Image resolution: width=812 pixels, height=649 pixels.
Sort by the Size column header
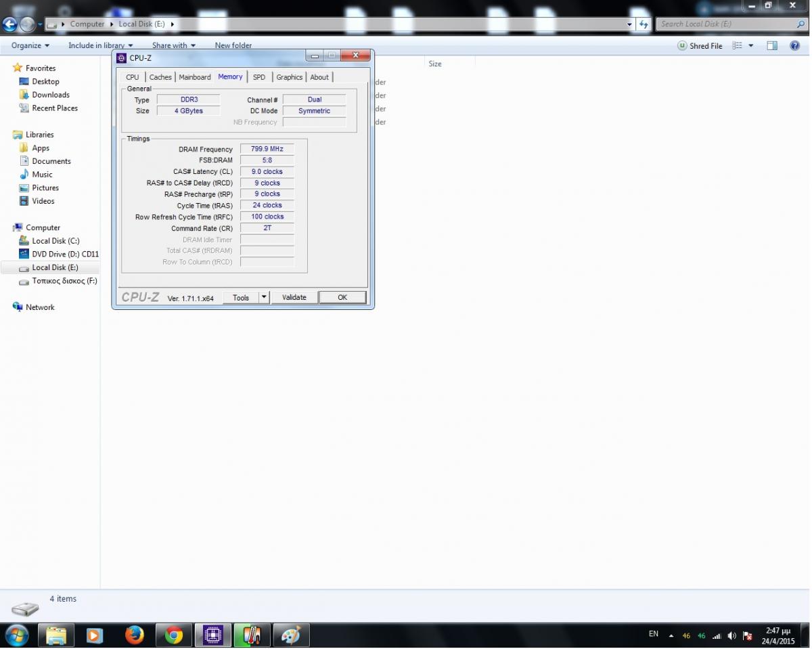pyautogui.click(x=435, y=64)
